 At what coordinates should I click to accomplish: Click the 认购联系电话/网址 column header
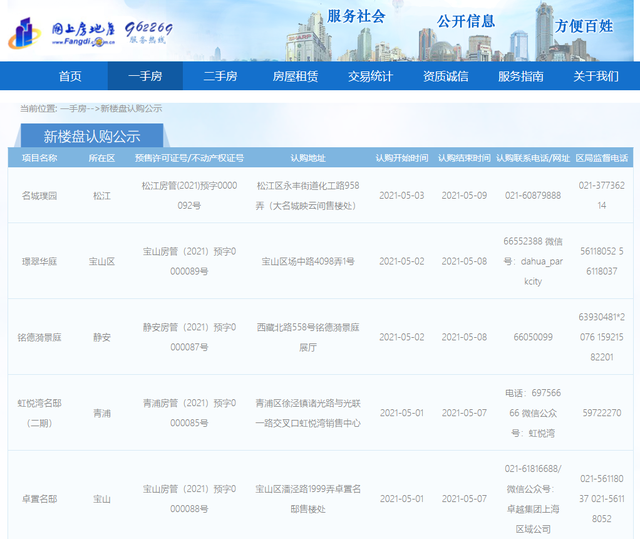[533, 158]
